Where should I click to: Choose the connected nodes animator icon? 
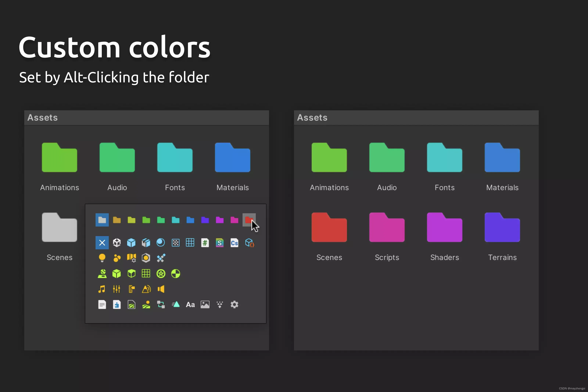tap(161, 304)
